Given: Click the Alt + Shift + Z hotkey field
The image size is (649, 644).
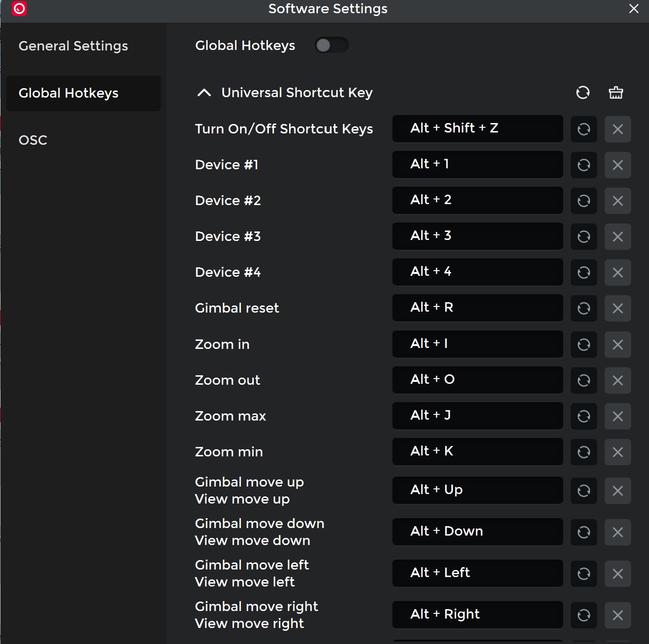Looking at the screenshot, I should (x=477, y=128).
